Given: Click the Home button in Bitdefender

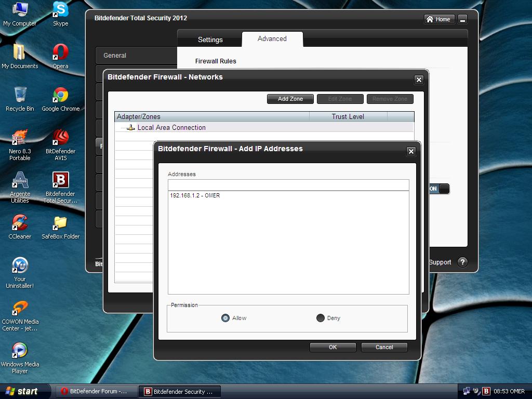Looking at the screenshot, I should coord(440,19).
